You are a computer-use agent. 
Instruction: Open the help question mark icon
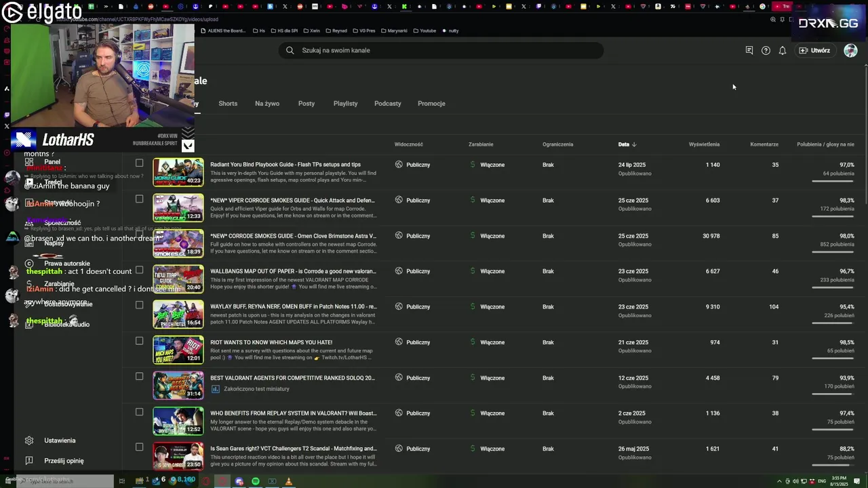pos(766,50)
